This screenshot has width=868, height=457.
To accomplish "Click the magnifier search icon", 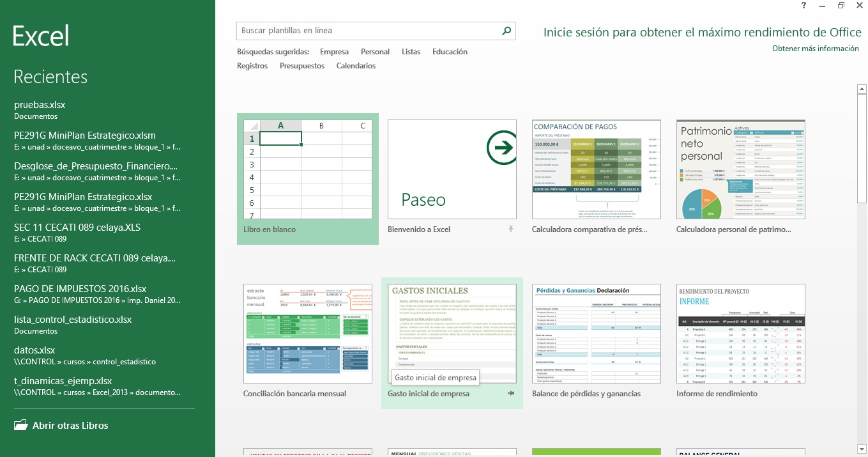I will tap(506, 31).
